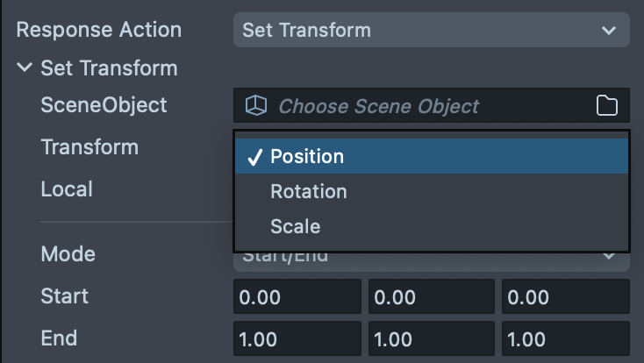Collapse the Set Transform section
The image size is (644, 363).
(25, 68)
